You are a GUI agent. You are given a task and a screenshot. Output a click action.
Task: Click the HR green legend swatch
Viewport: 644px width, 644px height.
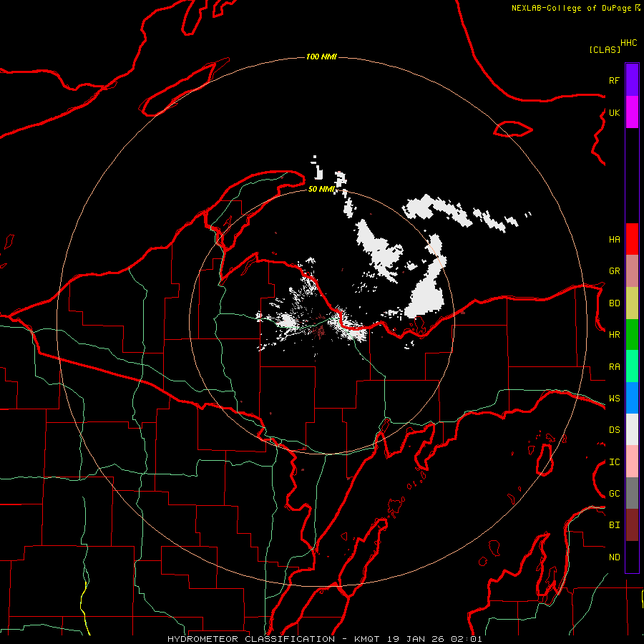[x=632, y=335]
